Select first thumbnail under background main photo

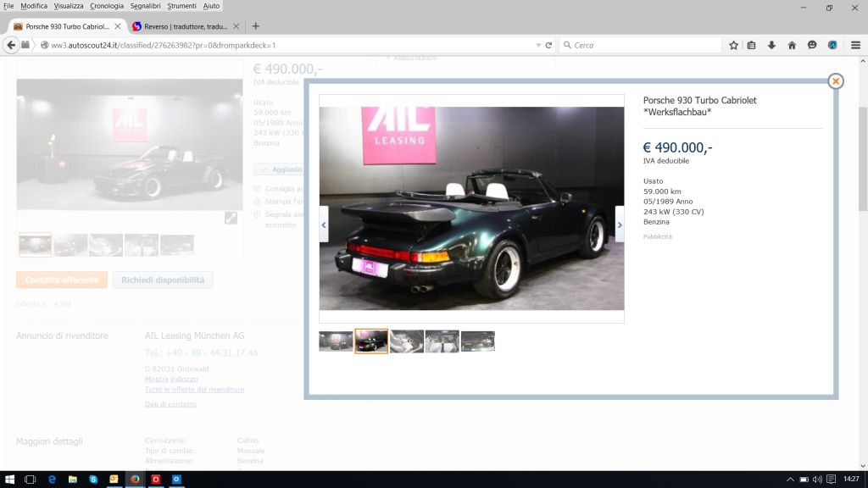(35, 245)
